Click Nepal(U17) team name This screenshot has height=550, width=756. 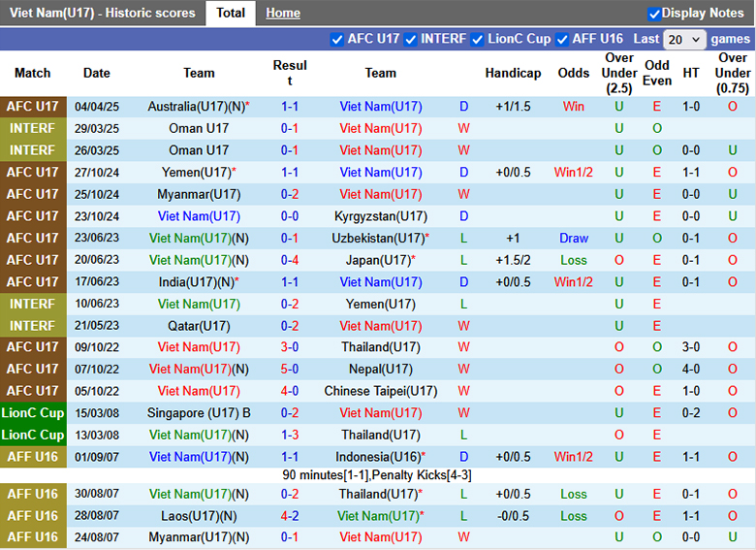click(380, 370)
